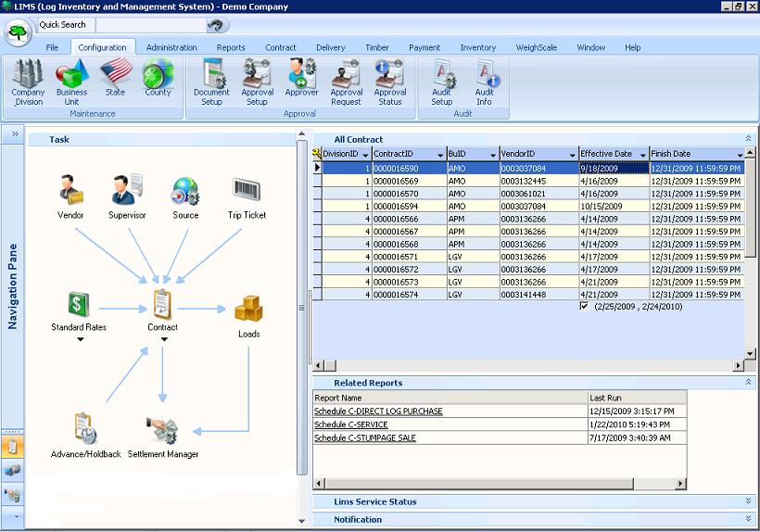The image size is (760, 532).
Task: Open the ContractID column filter dropdown
Action: [x=438, y=155]
